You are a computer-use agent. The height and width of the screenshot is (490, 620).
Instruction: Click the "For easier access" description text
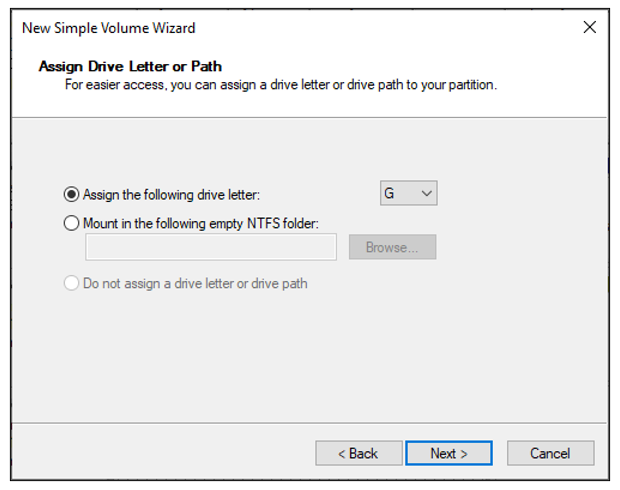tap(281, 85)
